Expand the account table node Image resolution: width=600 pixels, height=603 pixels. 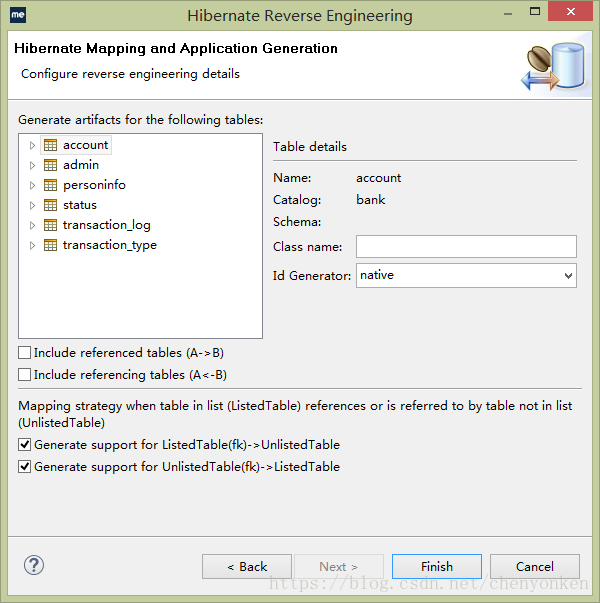[x=32, y=145]
